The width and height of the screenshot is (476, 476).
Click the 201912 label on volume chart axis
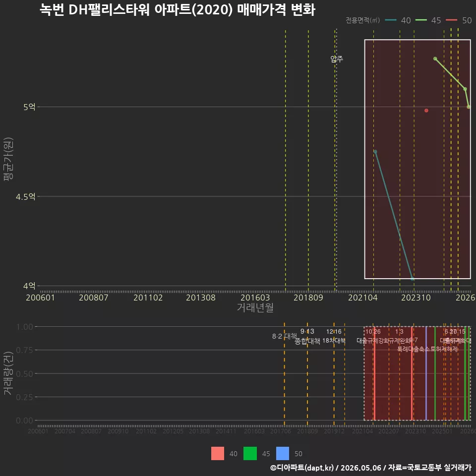point(334,431)
